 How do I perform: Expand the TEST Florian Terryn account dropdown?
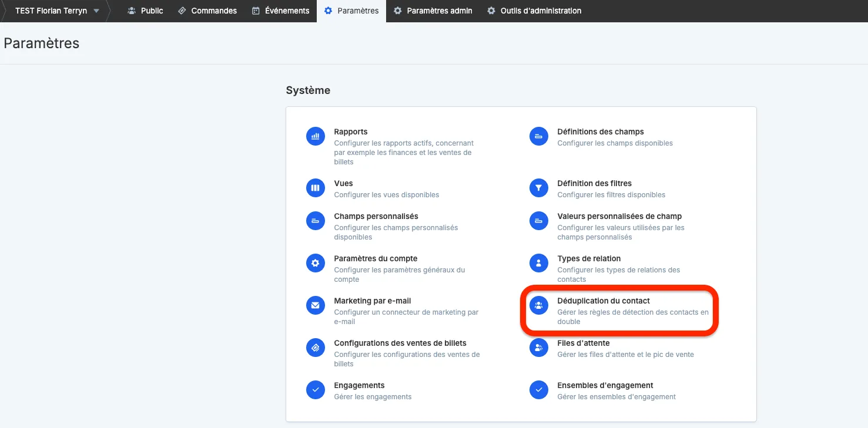click(56, 11)
